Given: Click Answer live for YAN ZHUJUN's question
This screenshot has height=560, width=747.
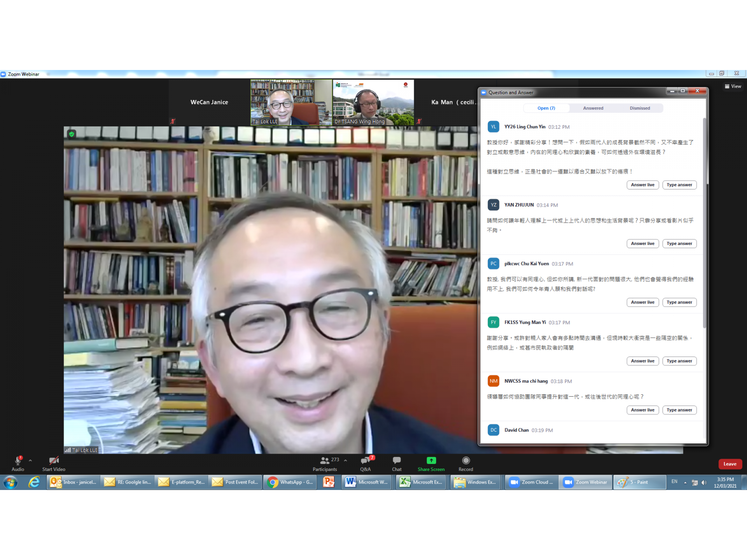Looking at the screenshot, I should click(x=642, y=244).
